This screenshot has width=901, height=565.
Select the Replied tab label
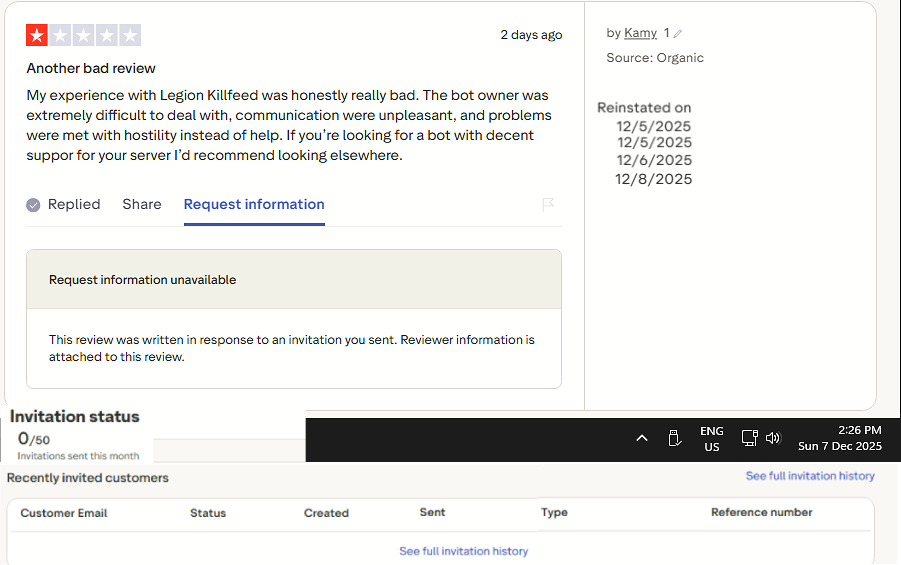(x=74, y=204)
